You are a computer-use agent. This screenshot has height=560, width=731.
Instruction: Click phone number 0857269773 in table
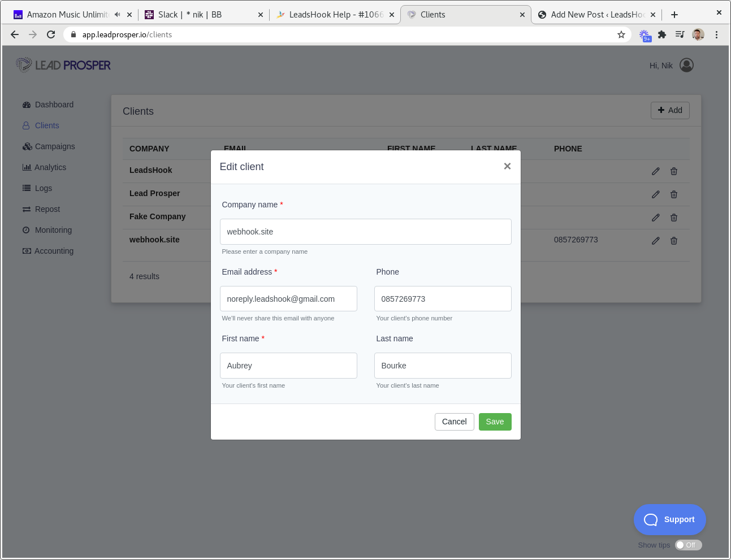tap(576, 240)
